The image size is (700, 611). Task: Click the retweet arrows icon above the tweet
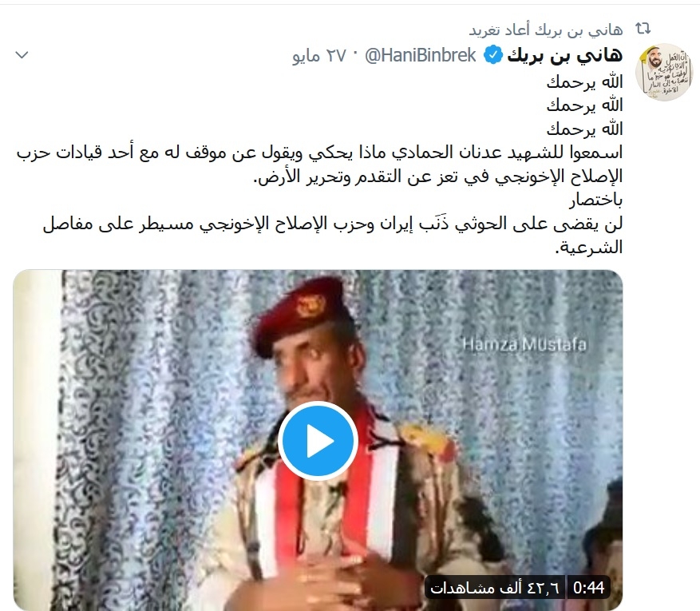pyautogui.click(x=643, y=29)
